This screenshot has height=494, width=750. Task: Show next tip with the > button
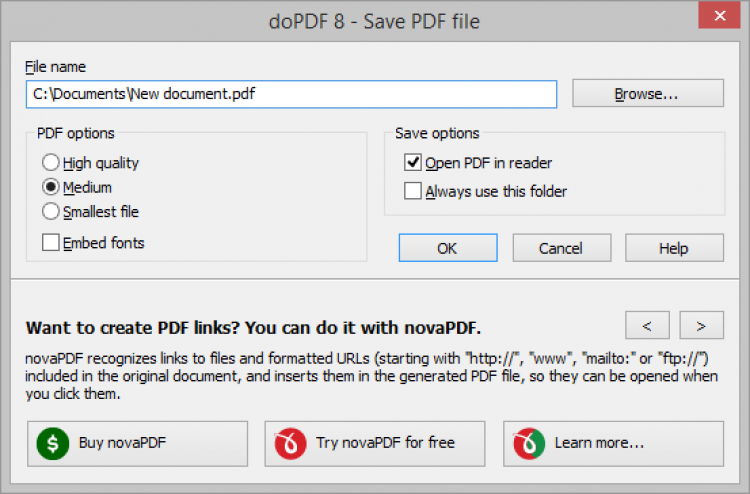[701, 325]
